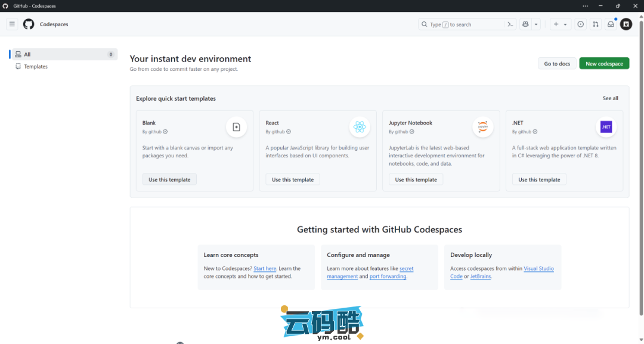Image resolution: width=644 pixels, height=344 pixels.
Task: Expand the Copilot dropdown arrow
Action: point(536,24)
